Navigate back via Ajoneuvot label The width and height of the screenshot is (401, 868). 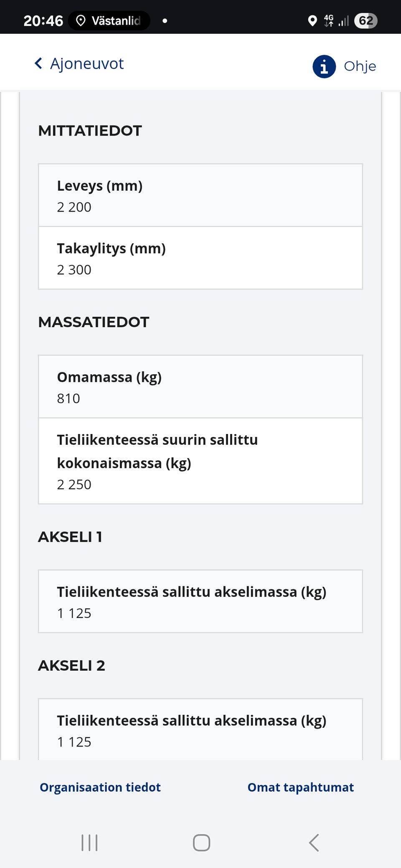pyautogui.click(x=87, y=63)
